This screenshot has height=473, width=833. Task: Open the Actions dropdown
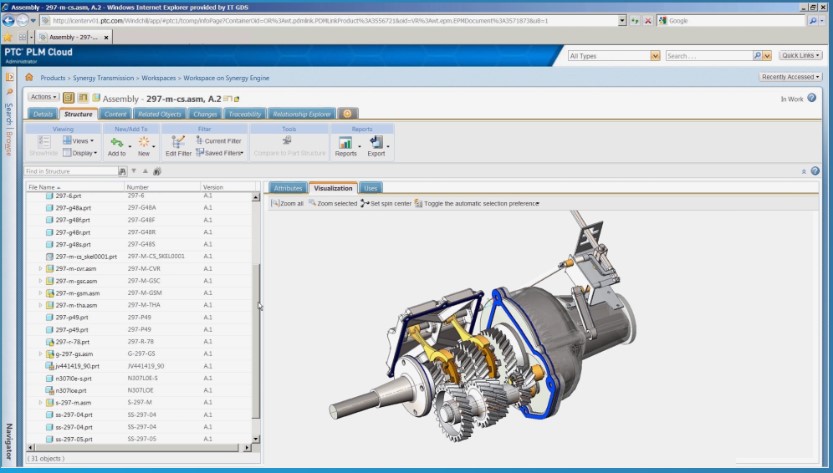[44, 97]
